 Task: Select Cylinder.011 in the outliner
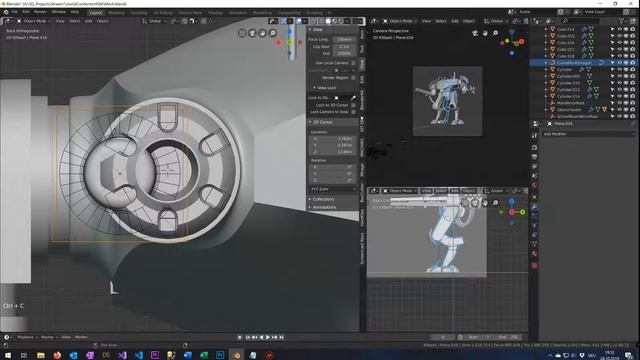click(x=568, y=89)
